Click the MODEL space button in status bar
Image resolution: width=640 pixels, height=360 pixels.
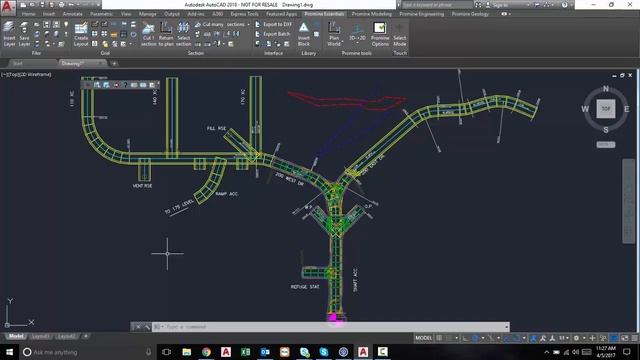[423, 338]
